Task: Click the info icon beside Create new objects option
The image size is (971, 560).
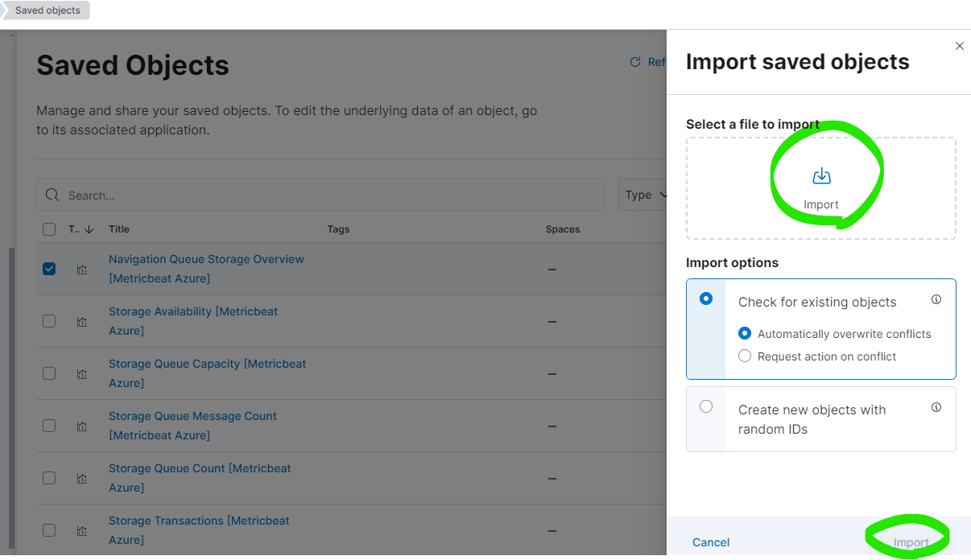Action: click(x=936, y=407)
